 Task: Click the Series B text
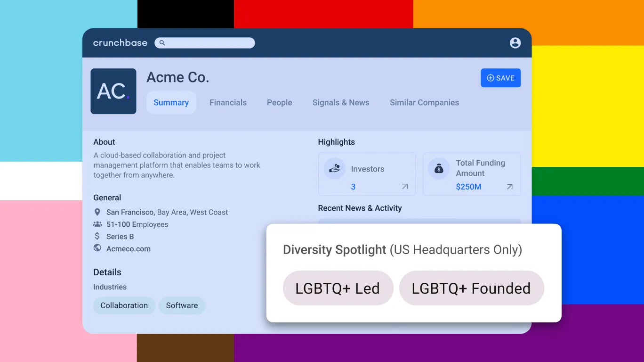pyautogui.click(x=120, y=237)
